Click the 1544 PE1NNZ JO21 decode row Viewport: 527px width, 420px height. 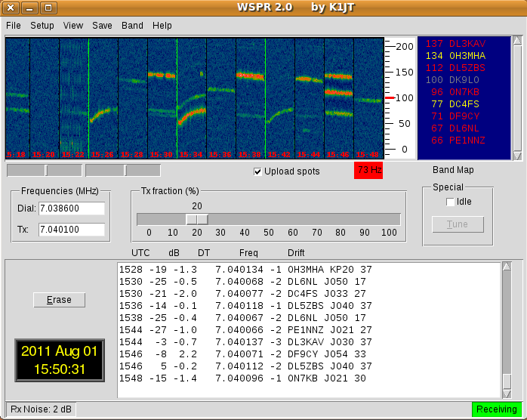(x=245, y=330)
